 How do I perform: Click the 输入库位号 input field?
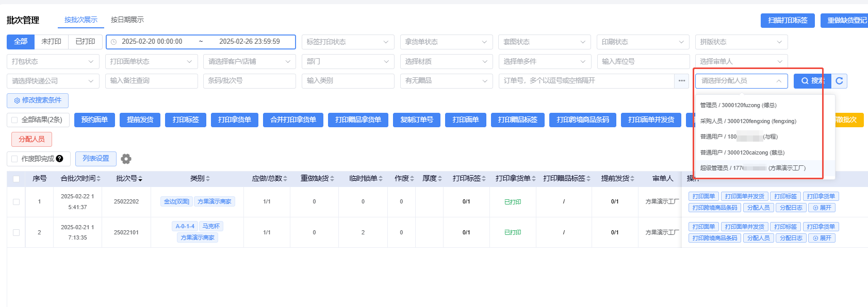click(x=643, y=61)
